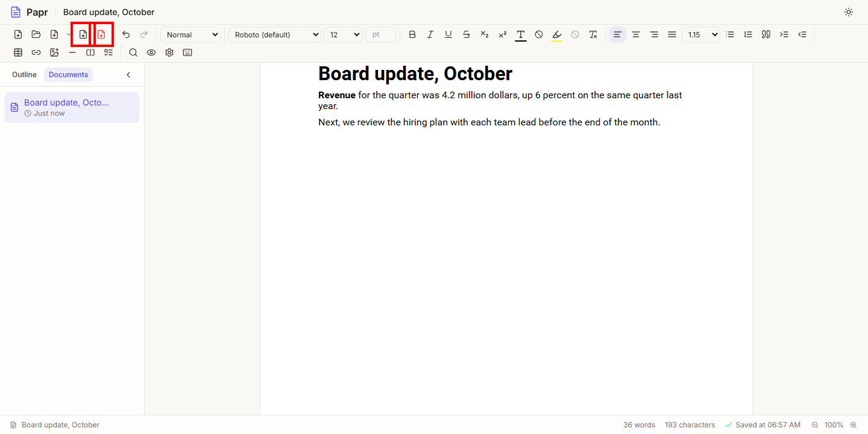Clear all formatting with the Tx icon
The width and height of the screenshot is (868, 434).
[x=593, y=34]
